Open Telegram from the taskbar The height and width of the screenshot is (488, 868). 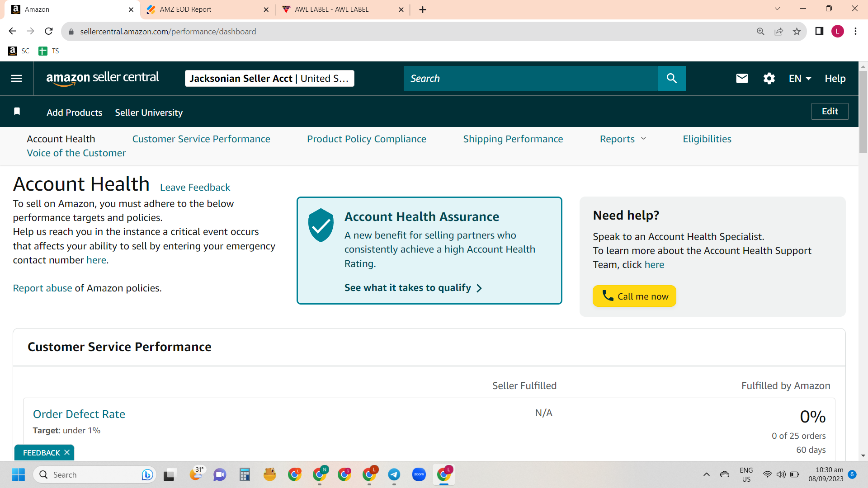click(394, 474)
